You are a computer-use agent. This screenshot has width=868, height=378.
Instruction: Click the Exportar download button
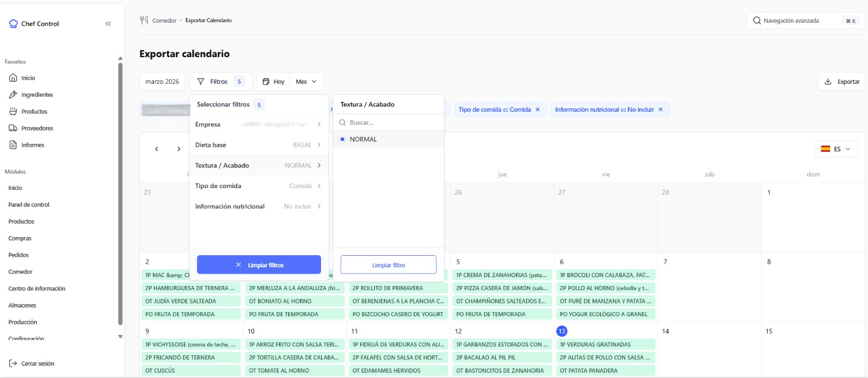point(842,82)
